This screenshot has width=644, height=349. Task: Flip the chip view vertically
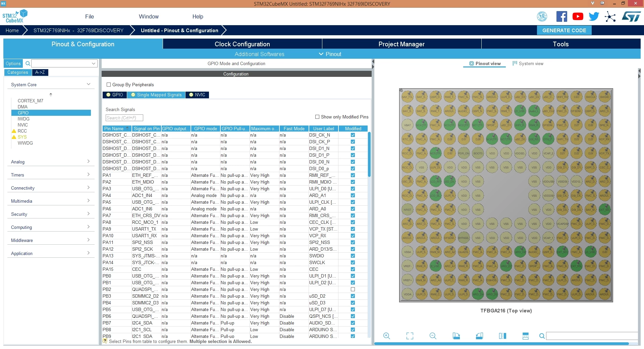[x=526, y=336]
